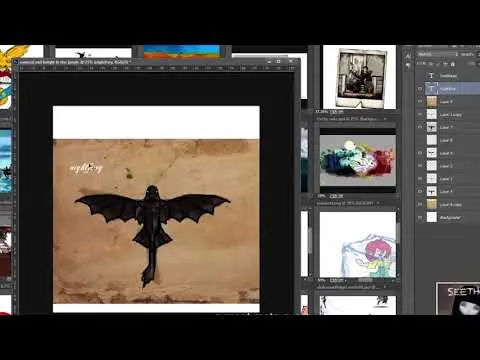
Task: Select Layer 6 in the Layers panel
Action: point(448,153)
